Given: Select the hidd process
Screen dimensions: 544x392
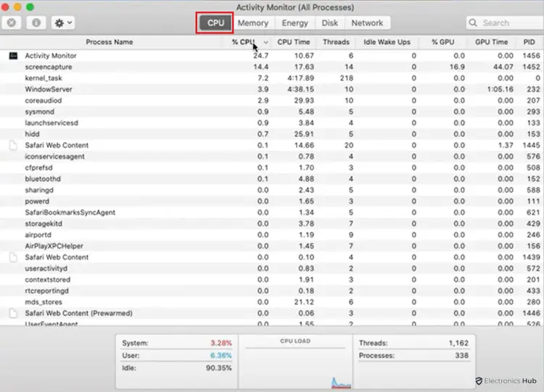Looking at the screenshot, I should click(x=32, y=134).
